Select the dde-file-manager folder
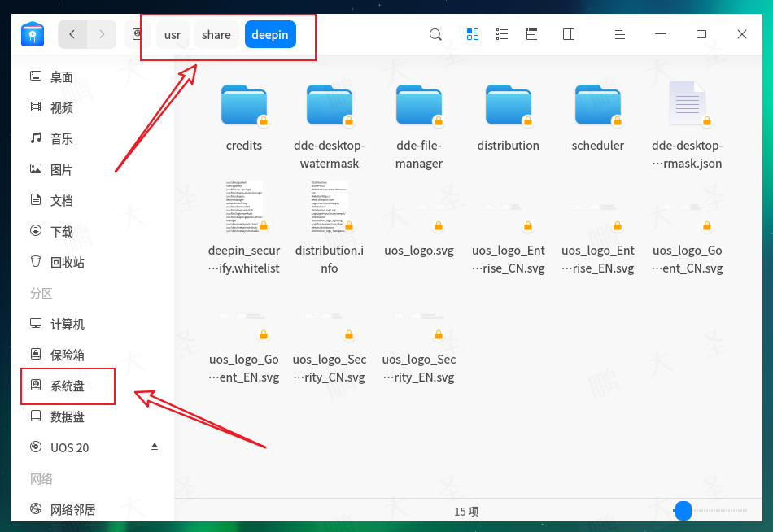 coord(419,126)
